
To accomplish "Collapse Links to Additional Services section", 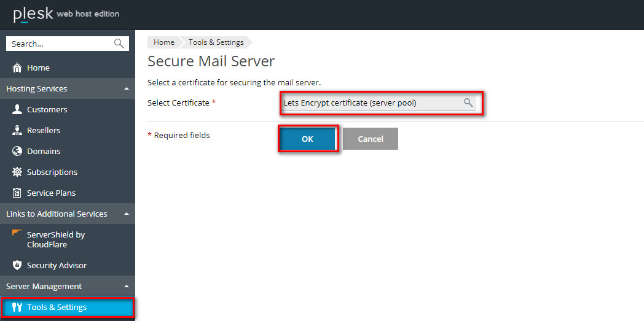I will tap(127, 214).
